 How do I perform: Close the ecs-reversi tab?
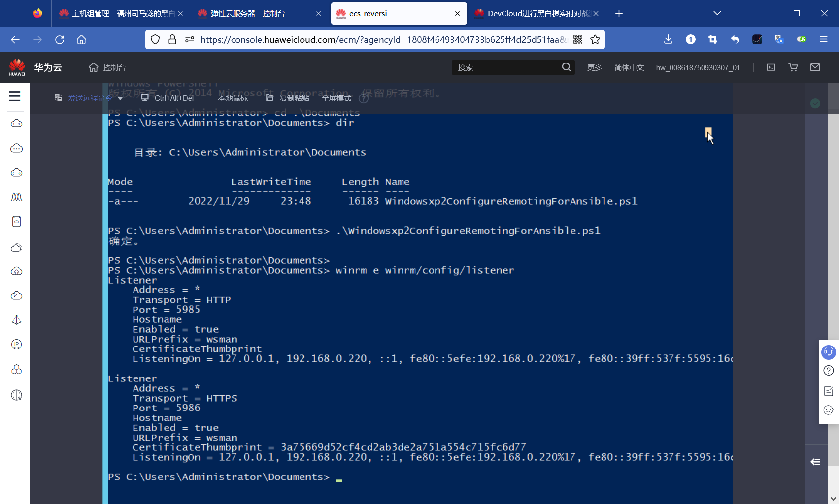coord(457,13)
